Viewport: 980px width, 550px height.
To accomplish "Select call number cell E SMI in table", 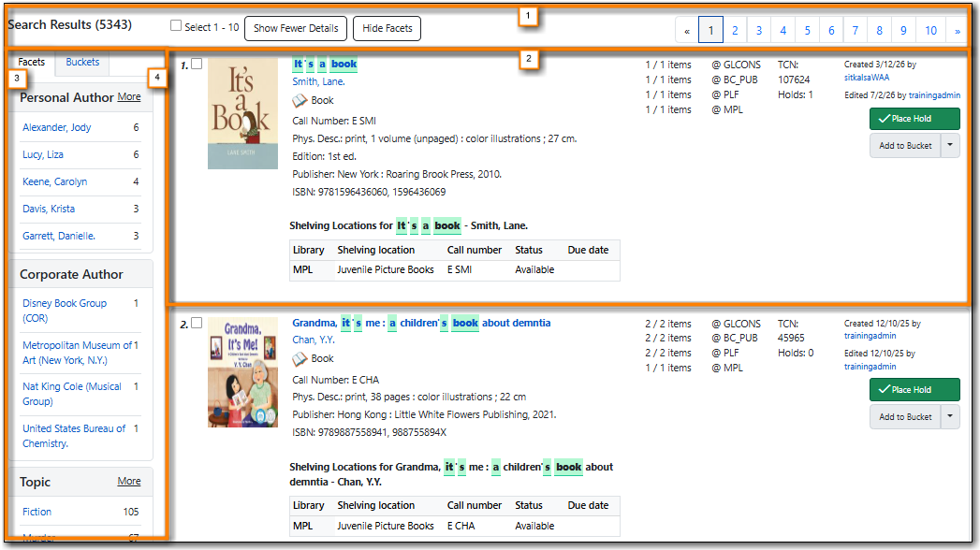I will 460,269.
